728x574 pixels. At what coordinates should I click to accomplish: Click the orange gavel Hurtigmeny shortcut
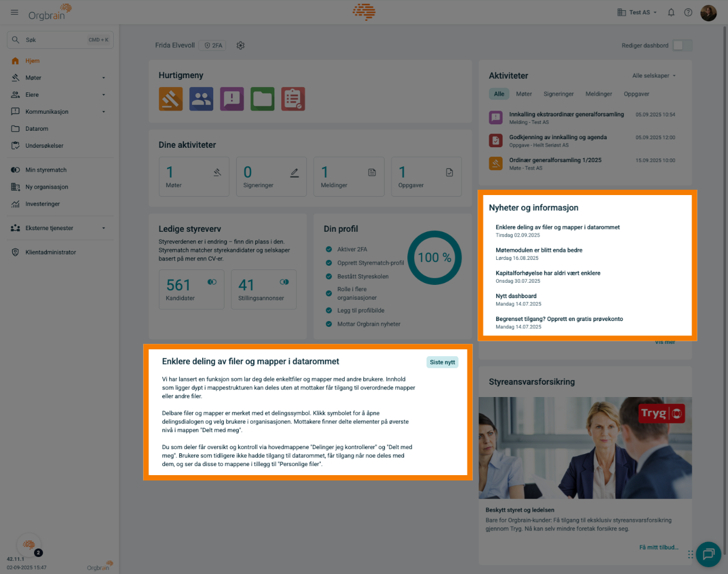(171, 99)
